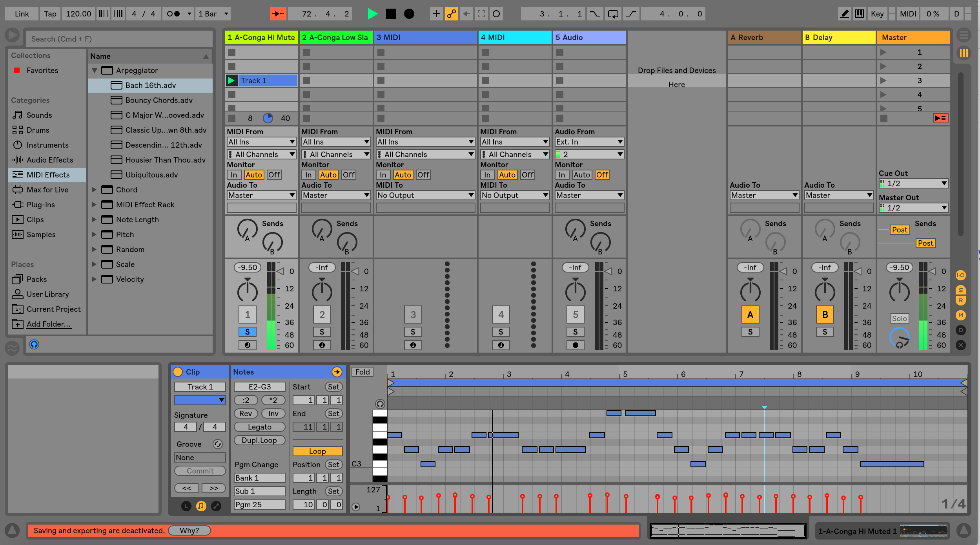This screenshot has height=545, width=980.
Task: Toggle the Automation Arm link icon
Action: [x=451, y=14]
